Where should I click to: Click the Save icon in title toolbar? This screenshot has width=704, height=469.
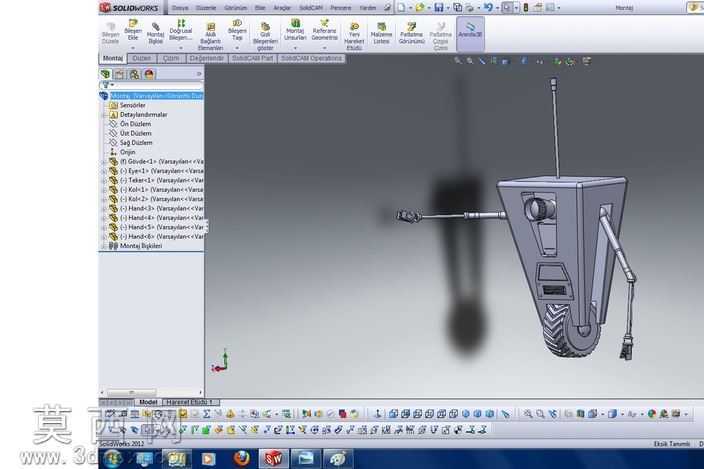[439, 8]
